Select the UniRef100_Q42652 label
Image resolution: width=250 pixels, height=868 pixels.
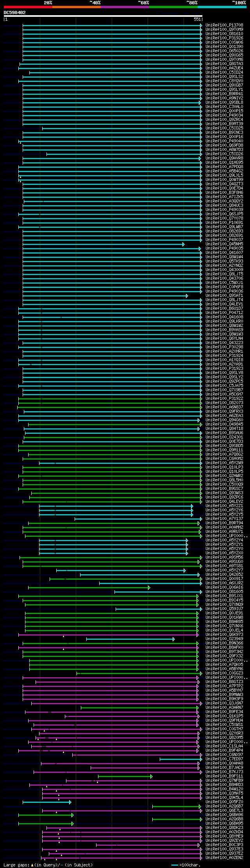(224, 575)
